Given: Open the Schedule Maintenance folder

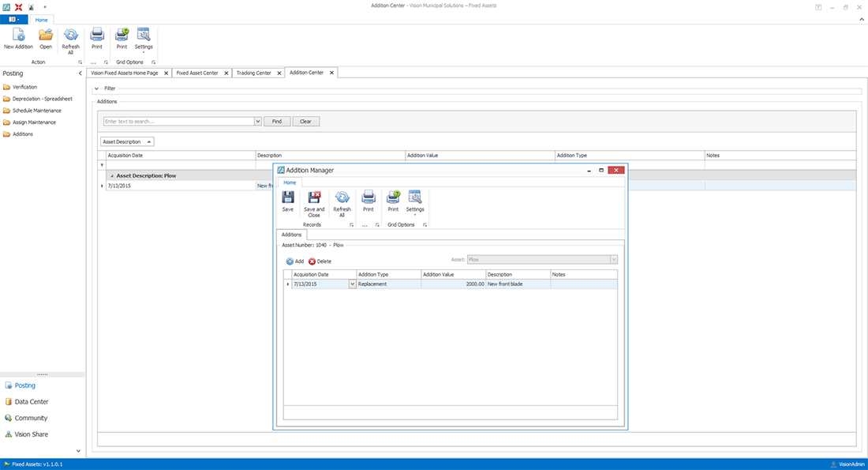Looking at the screenshot, I should point(32,111).
